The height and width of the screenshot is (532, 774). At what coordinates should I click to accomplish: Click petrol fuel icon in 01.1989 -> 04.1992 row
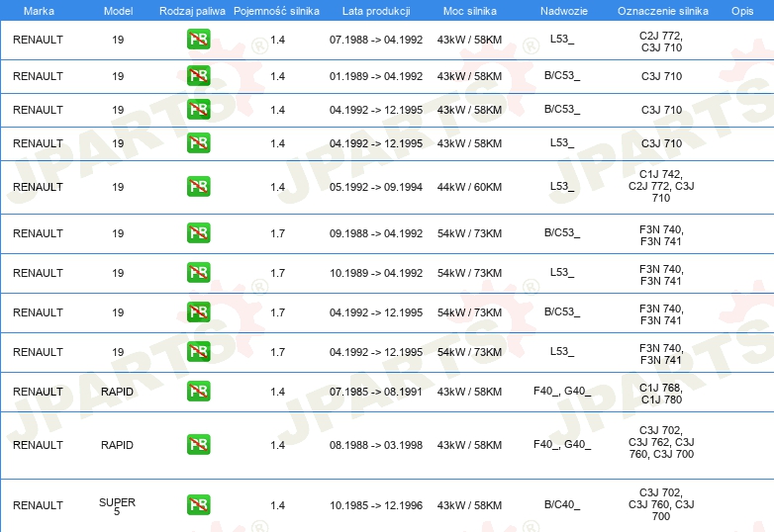click(x=198, y=76)
